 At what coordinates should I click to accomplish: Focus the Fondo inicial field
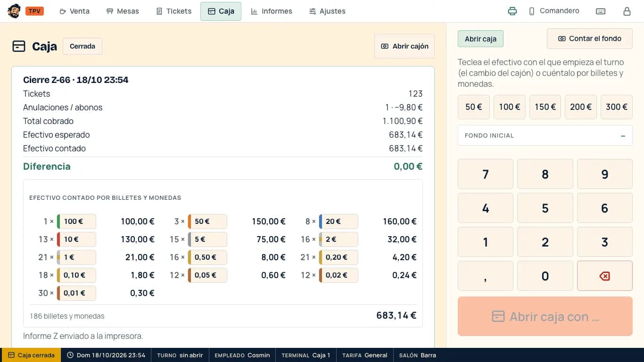click(545, 135)
